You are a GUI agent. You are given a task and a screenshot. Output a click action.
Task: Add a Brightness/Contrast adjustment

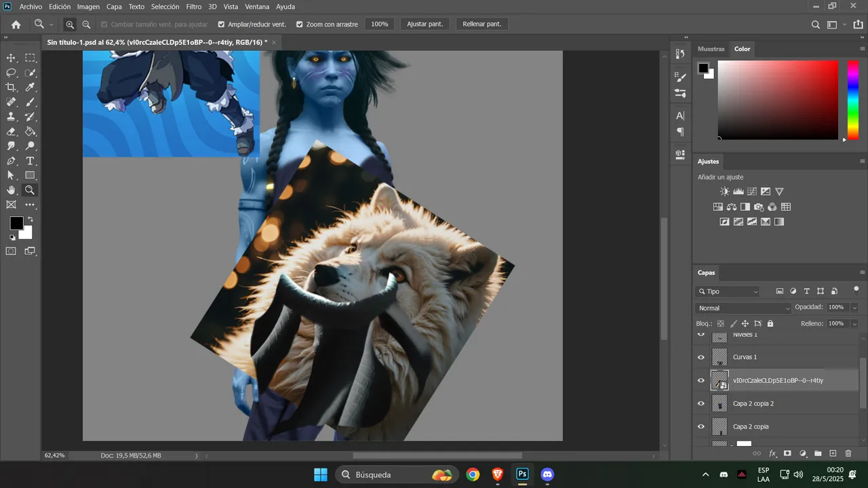pyautogui.click(x=725, y=192)
